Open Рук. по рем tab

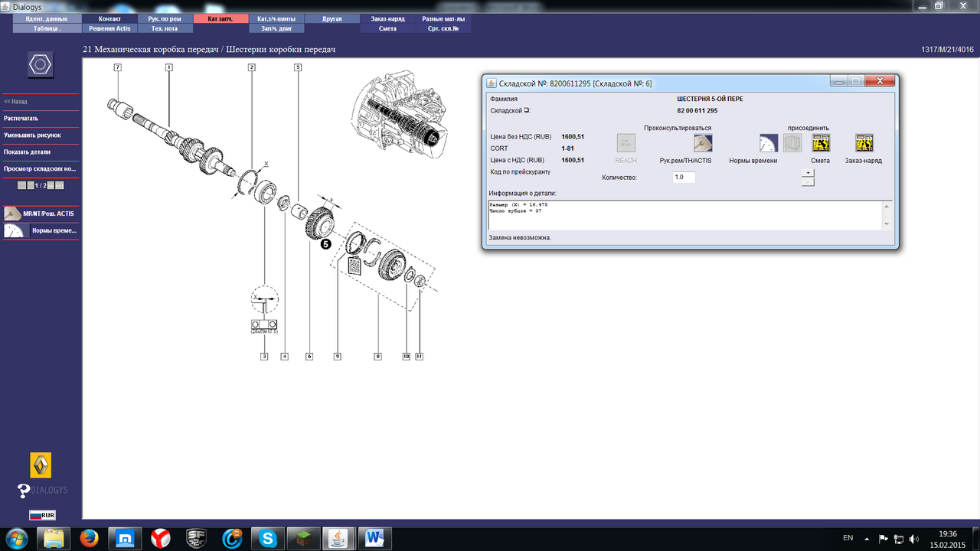165,18
